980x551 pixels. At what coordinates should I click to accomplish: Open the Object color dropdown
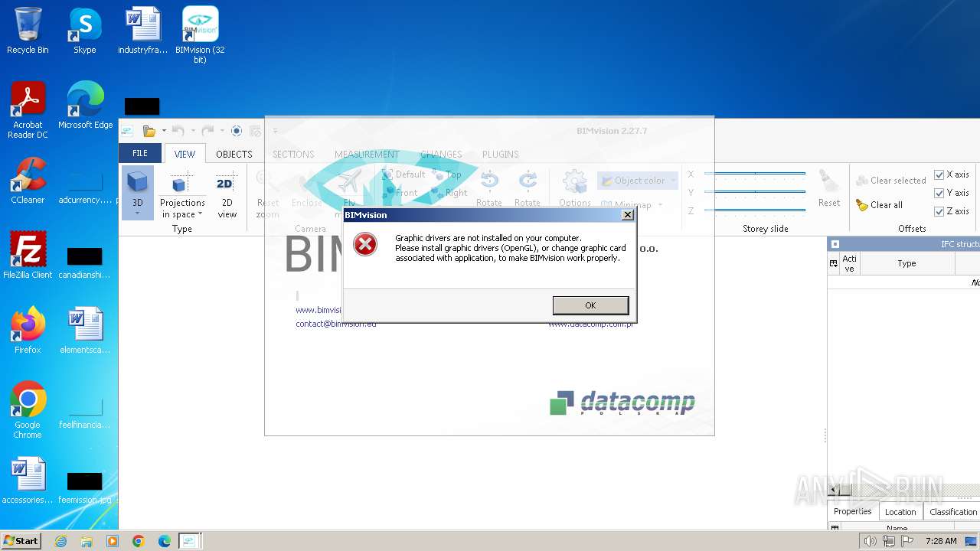pyautogui.click(x=638, y=181)
